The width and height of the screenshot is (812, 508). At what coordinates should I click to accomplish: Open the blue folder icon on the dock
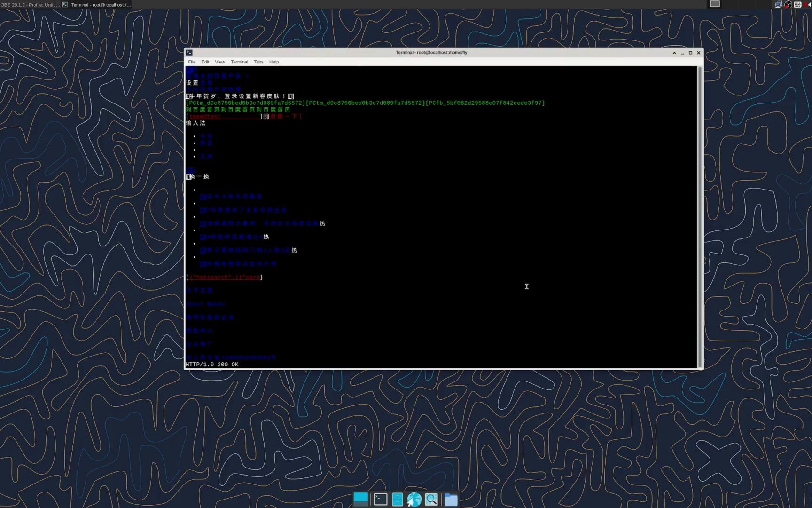point(451,499)
